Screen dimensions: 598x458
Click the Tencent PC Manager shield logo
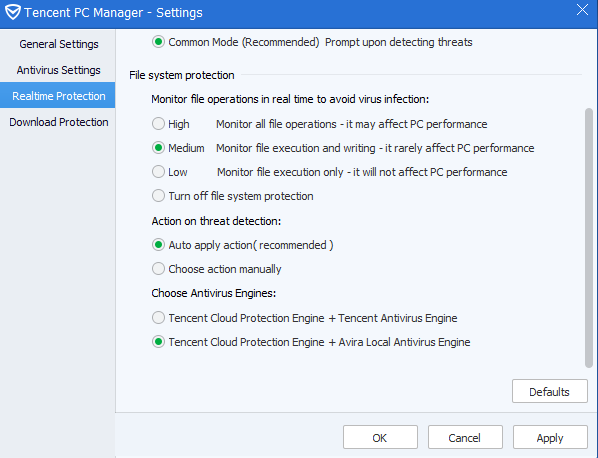(x=13, y=12)
